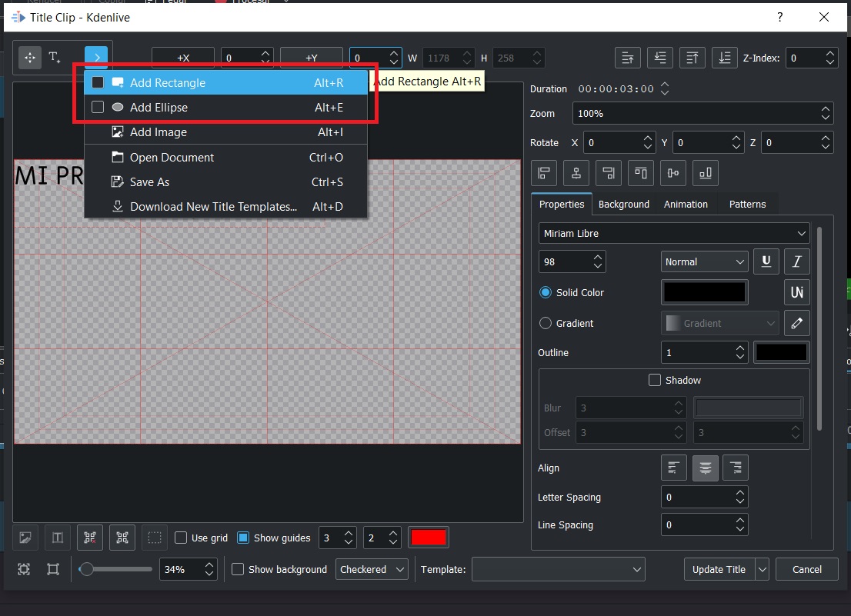Toggle the +Y position origin button
This screenshot has width=851, height=616.
(x=312, y=58)
